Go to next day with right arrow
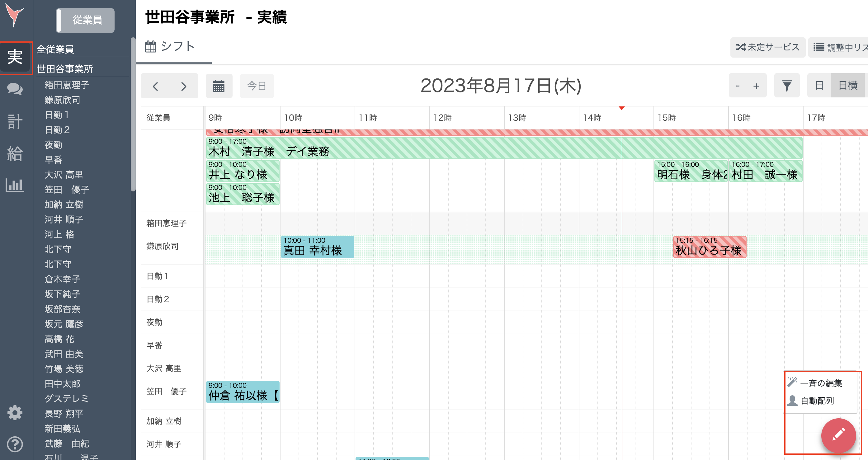 [183, 86]
